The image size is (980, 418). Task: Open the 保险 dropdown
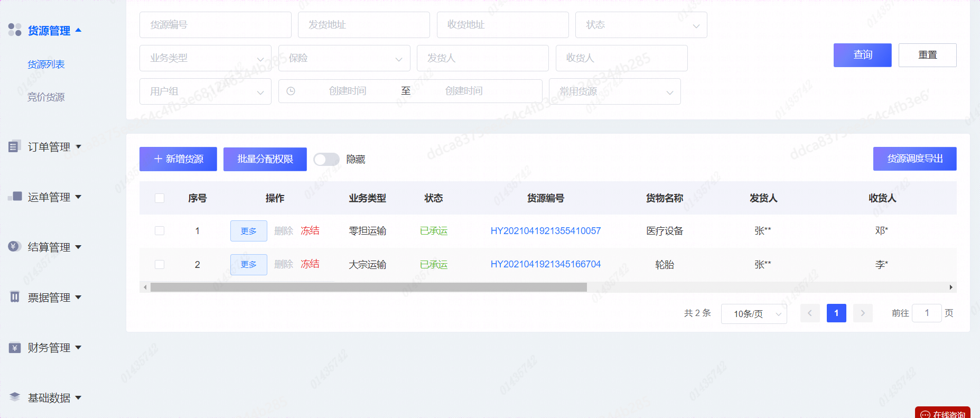[344, 58]
